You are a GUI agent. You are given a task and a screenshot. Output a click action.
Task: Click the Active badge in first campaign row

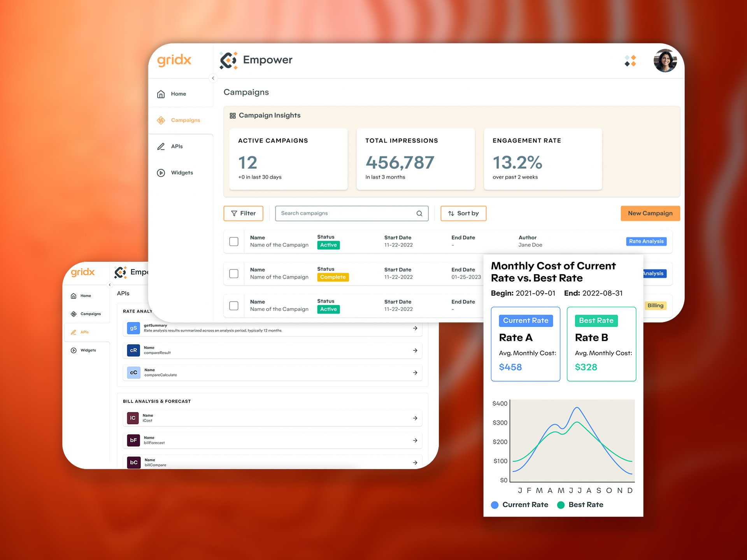(328, 245)
